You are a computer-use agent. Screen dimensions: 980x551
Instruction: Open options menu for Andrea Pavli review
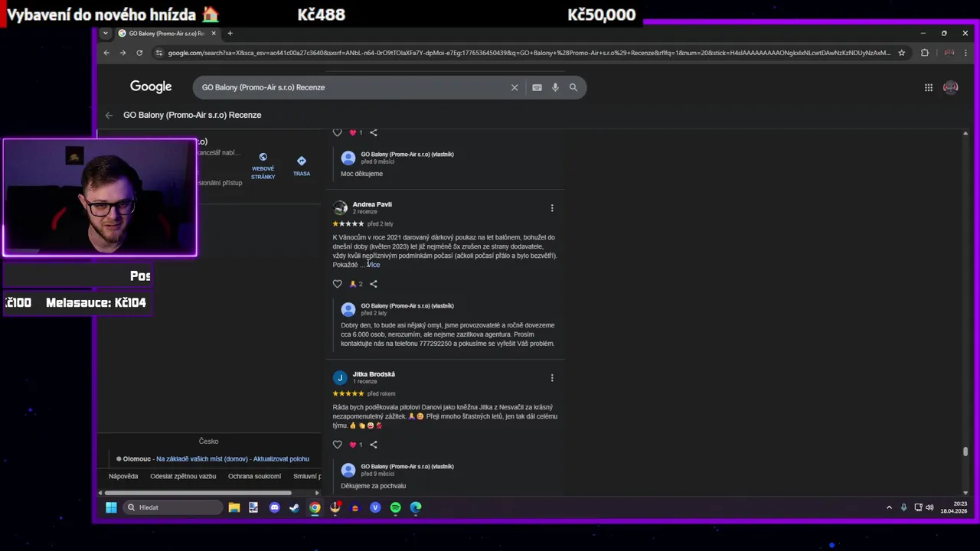point(552,208)
